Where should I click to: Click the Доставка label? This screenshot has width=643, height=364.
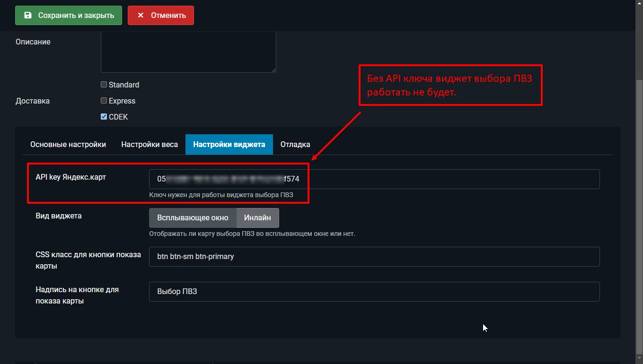(x=33, y=101)
